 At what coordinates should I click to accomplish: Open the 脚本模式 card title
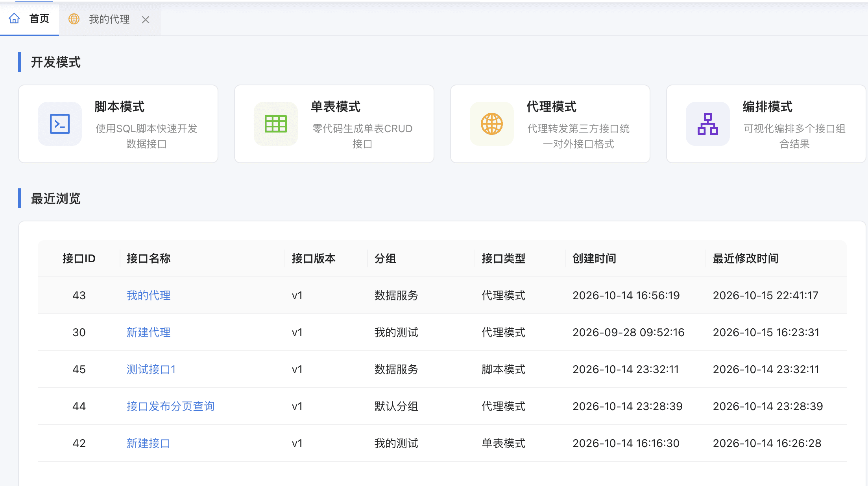(120, 107)
